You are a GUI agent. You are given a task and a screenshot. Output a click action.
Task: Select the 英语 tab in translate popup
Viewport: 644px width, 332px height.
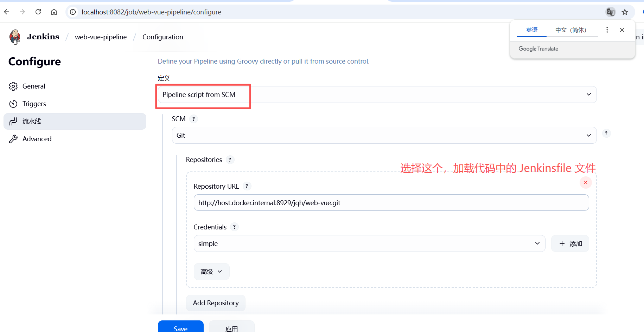coord(532,30)
